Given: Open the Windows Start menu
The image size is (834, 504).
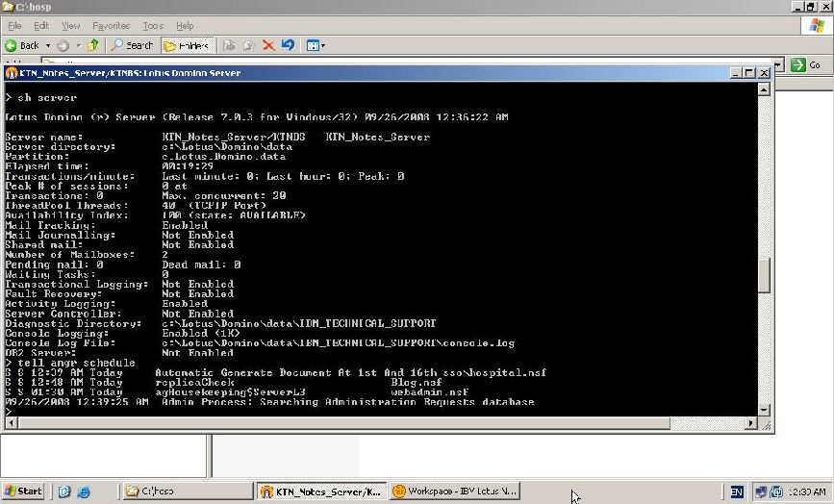Looking at the screenshot, I should click(x=23, y=491).
